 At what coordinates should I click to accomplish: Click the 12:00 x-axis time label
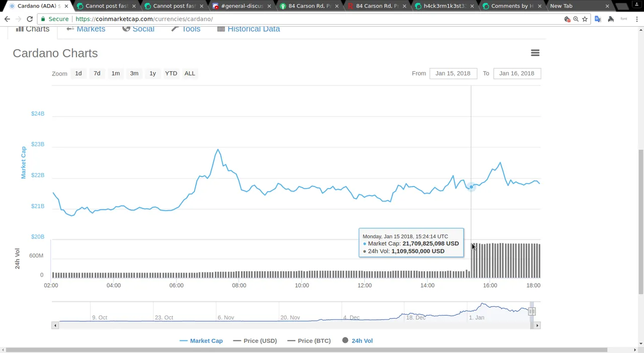coord(365,286)
